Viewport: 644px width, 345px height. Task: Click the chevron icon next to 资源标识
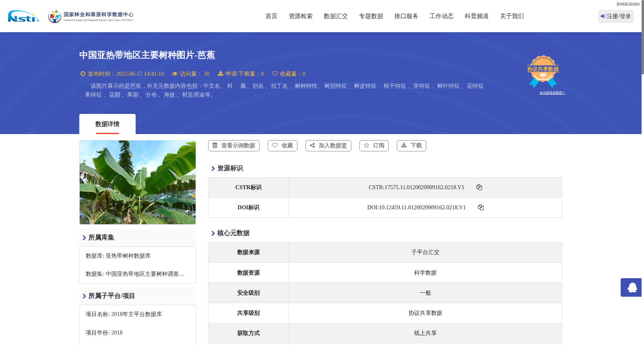[213, 169]
